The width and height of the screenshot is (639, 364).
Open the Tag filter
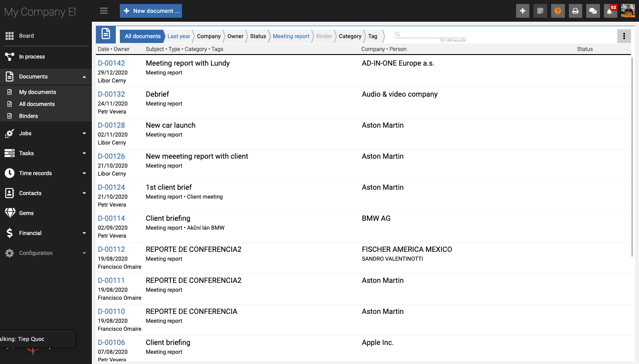[x=373, y=36]
